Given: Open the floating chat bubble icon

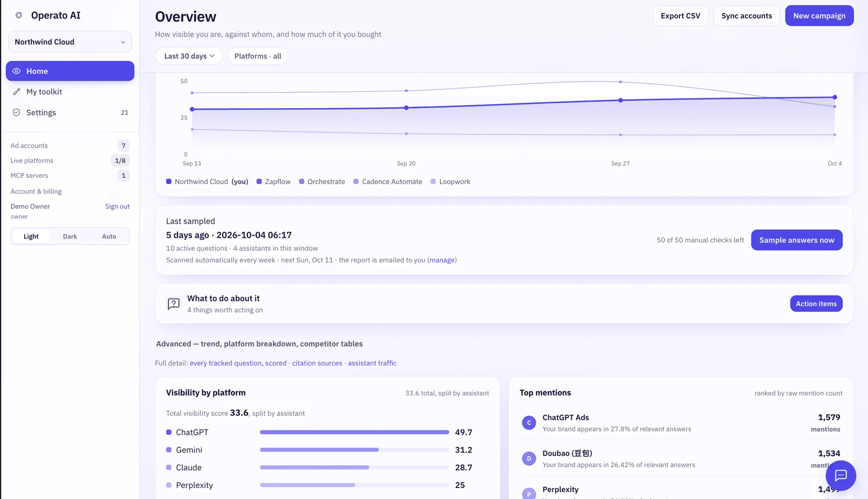Looking at the screenshot, I should (840, 475).
